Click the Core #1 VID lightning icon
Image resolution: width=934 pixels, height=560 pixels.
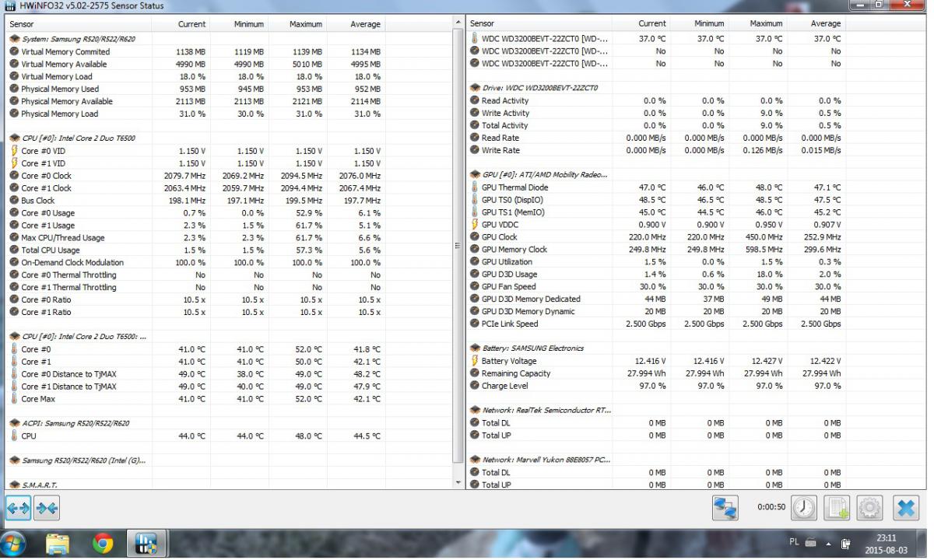pos(14,163)
